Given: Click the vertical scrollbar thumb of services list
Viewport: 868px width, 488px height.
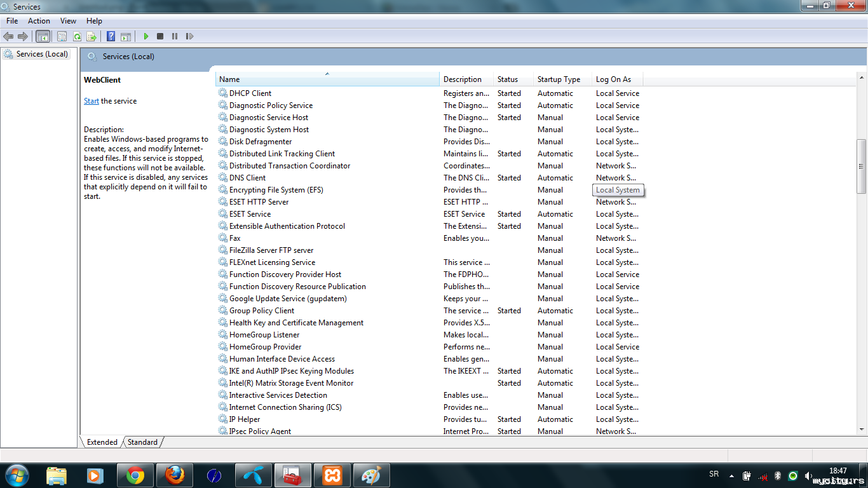Looking at the screenshot, I should pyautogui.click(x=862, y=166).
